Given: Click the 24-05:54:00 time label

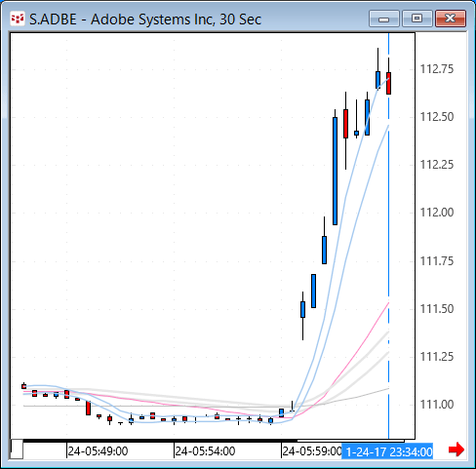Looking at the screenshot, I should tap(205, 451).
